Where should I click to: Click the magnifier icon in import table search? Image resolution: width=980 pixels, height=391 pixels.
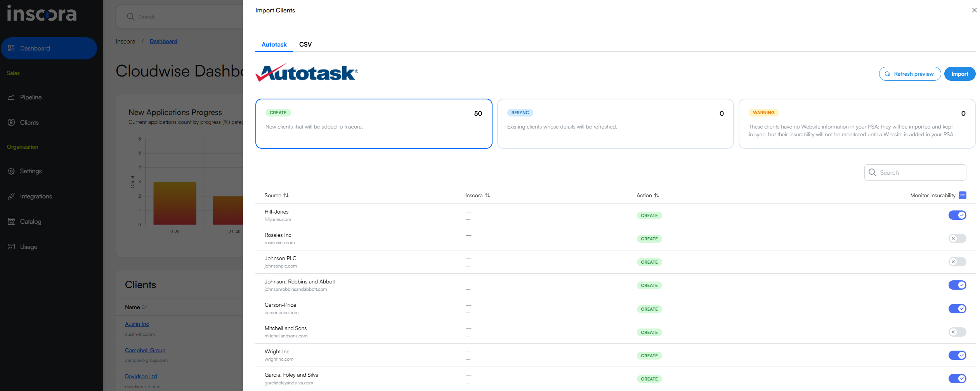click(x=872, y=172)
